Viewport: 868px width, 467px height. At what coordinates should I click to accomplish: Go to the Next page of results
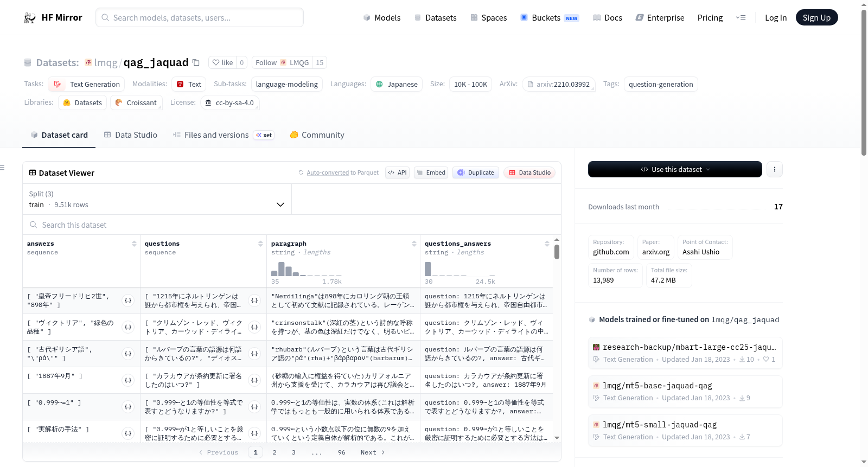click(373, 452)
